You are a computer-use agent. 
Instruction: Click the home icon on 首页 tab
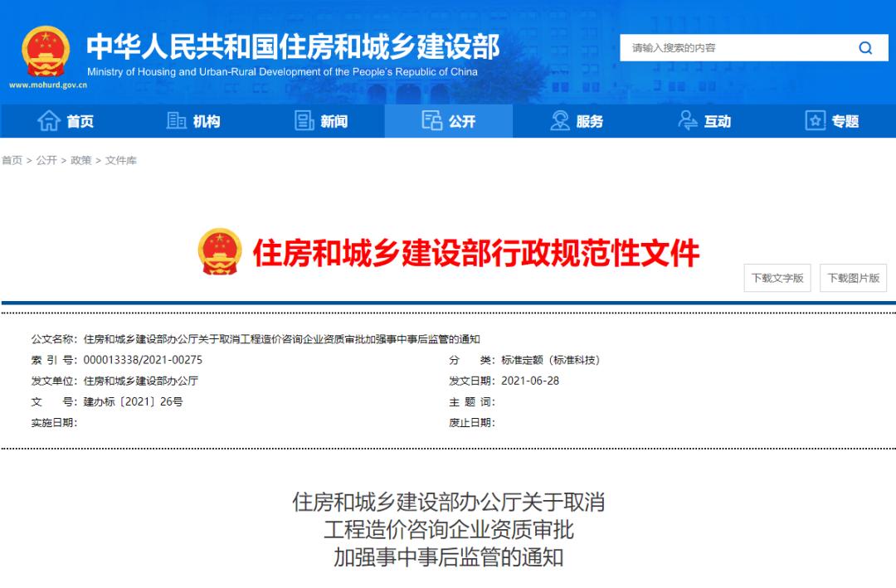point(47,121)
